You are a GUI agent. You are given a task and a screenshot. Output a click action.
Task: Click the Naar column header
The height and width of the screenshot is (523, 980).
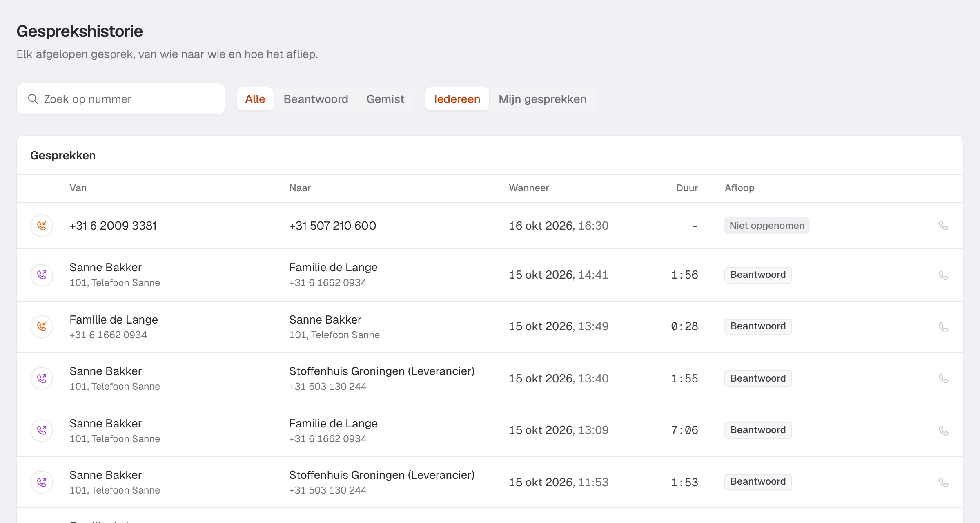click(300, 188)
